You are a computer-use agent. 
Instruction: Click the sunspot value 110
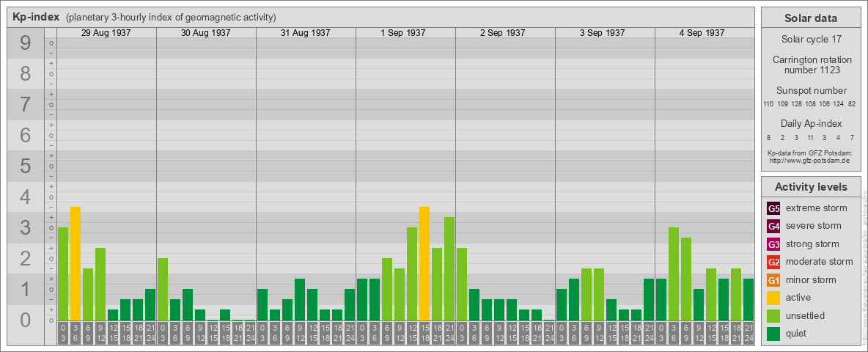[x=768, y=104]
